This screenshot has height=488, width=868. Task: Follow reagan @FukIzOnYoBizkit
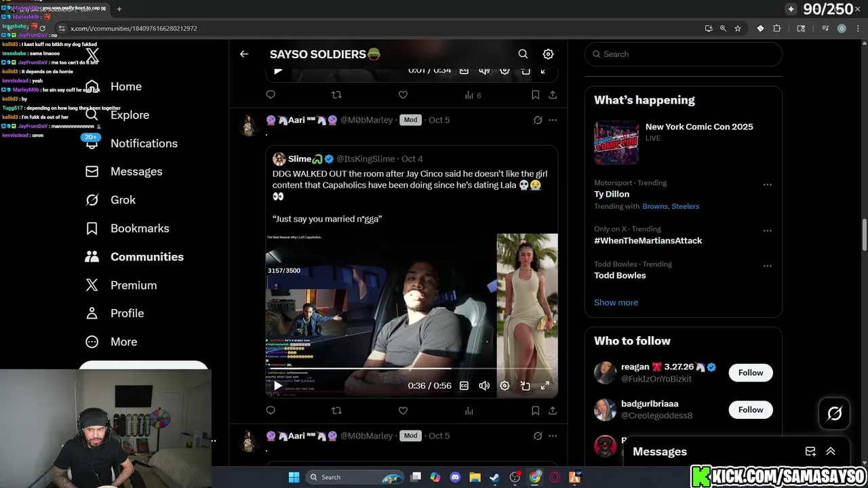pos(751,373)
